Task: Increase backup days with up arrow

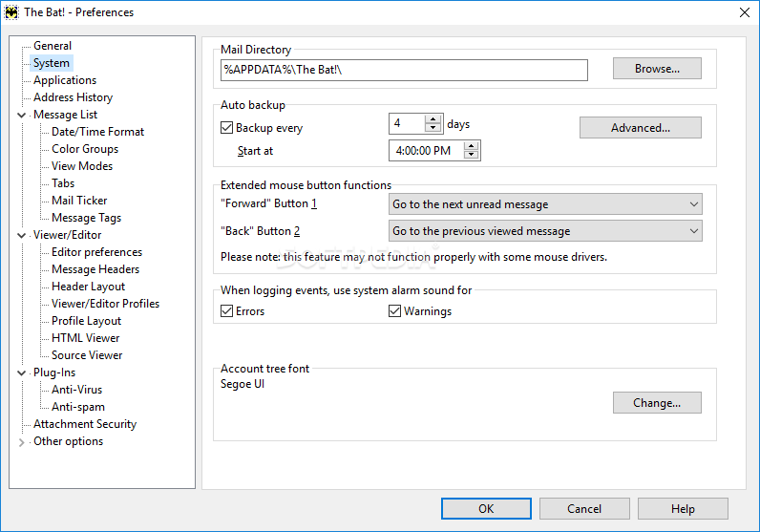Action: coord(433,118)
